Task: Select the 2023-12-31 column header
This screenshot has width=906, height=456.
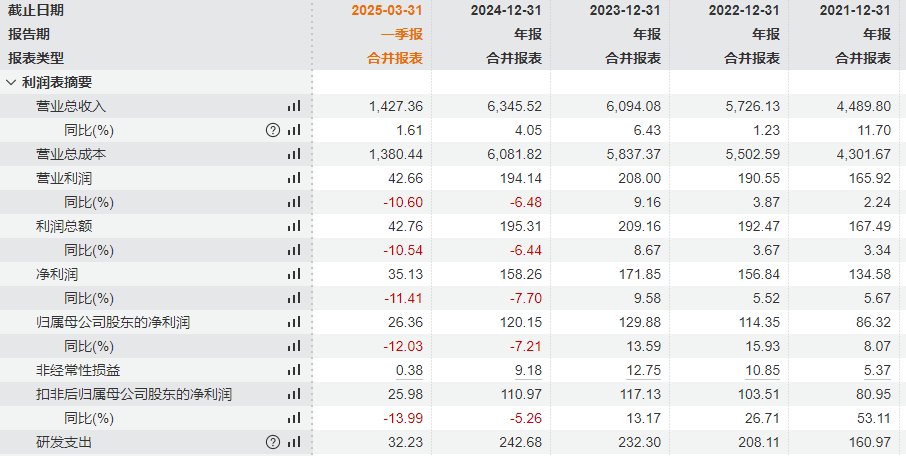Action: click(625, 10)
